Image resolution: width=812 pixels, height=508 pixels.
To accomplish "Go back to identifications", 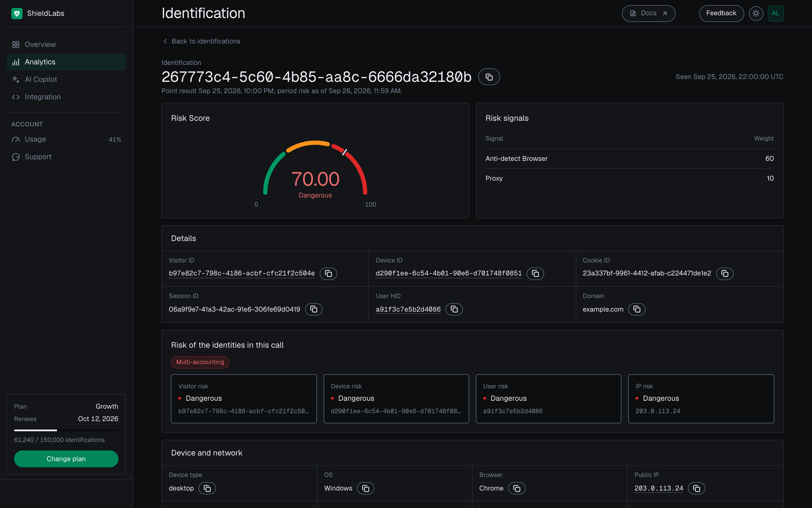I will pyautogui.click(x=201, y=41).
